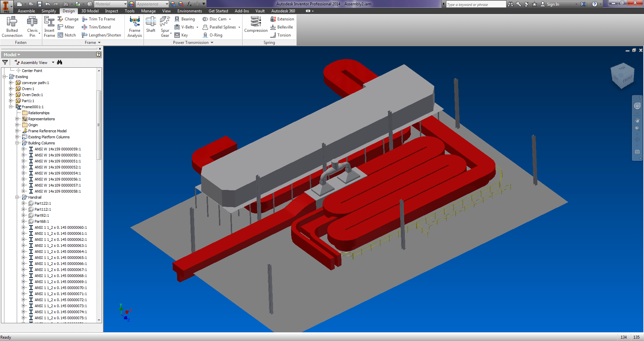Viewport: 644px width, 341px height.
Task: Open the V-Belts dropdown arrow
Action: [197, 27]
